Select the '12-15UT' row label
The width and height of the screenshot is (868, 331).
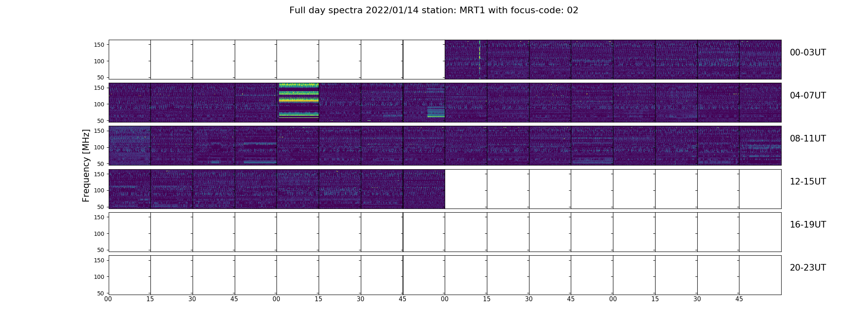808,182
